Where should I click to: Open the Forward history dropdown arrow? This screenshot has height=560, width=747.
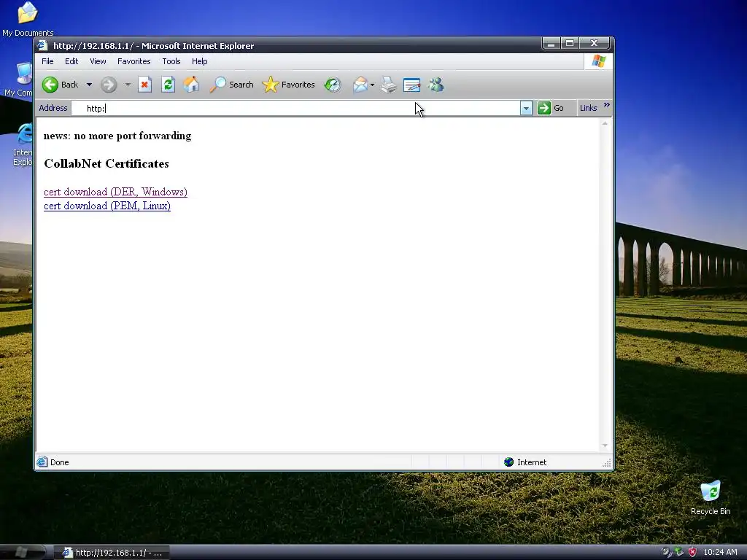pyautogui.click(x=127, y=85)
